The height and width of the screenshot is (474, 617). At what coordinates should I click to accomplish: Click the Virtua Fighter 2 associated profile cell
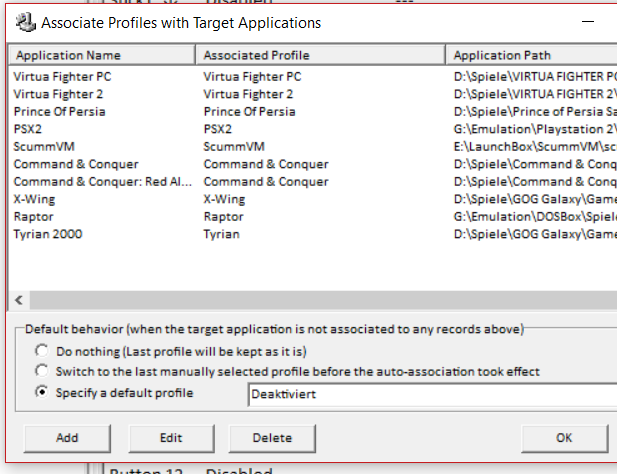point(248,94)
